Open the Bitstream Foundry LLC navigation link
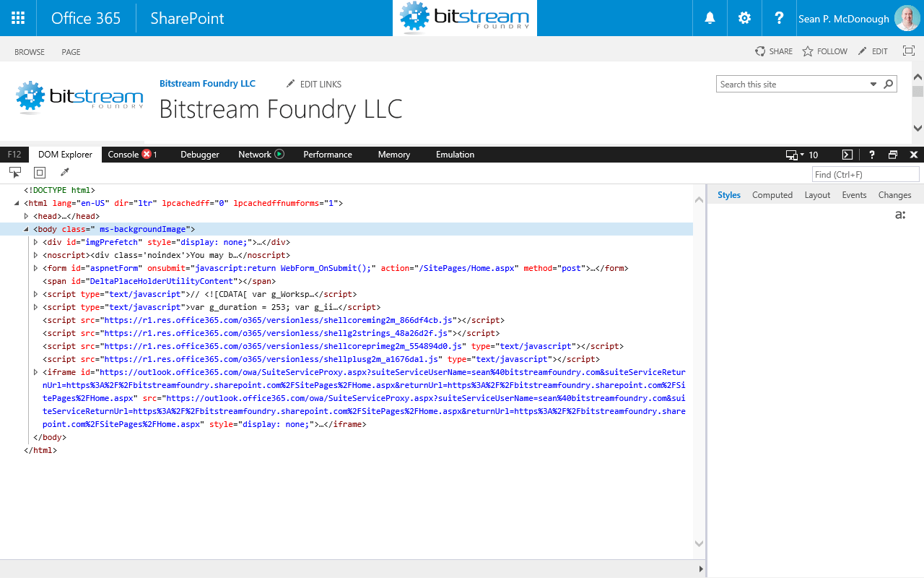This screenshot has width=924, height=578. pos(207,84)
